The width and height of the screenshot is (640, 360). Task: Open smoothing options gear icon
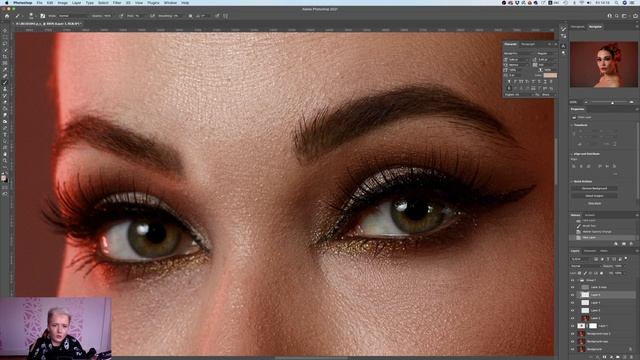coord(190,16)
